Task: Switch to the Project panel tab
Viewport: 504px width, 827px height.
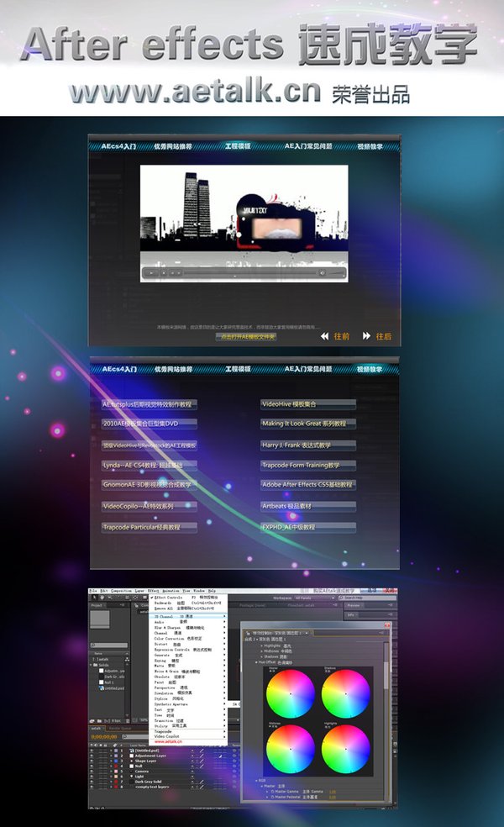Action: 98,605
